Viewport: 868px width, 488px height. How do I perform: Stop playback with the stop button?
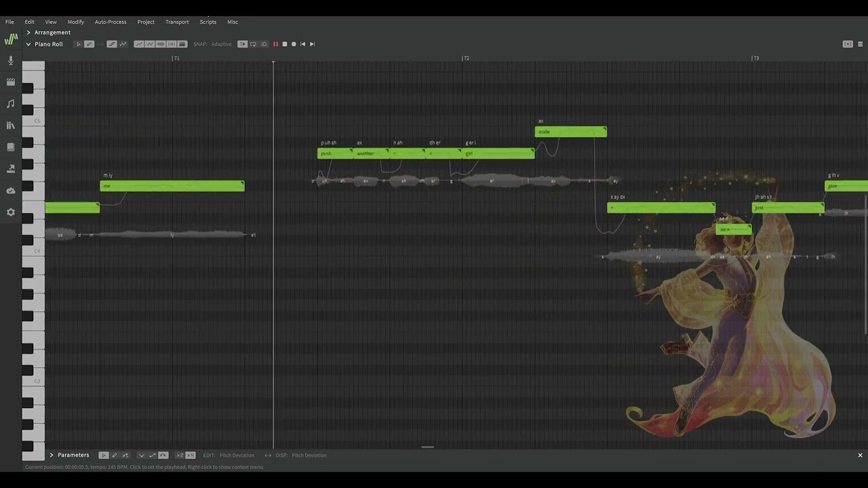tap(285, 44)
